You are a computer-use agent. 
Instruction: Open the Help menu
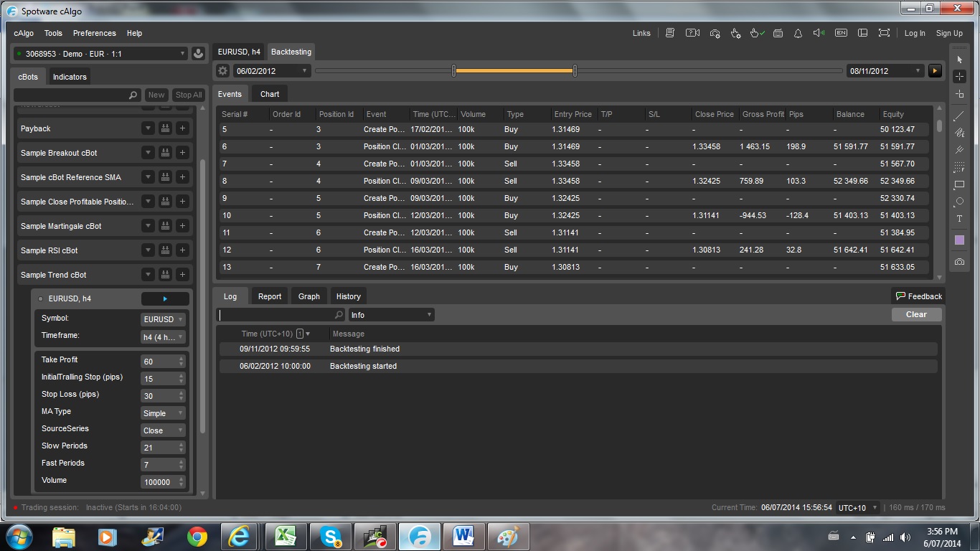click(x=134, y=33)
